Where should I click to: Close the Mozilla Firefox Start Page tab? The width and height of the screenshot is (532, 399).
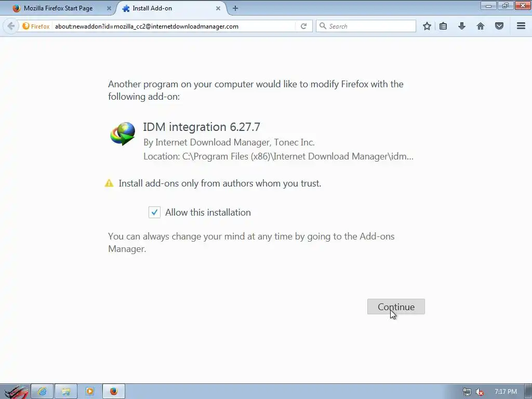click(x=109, y=8)
